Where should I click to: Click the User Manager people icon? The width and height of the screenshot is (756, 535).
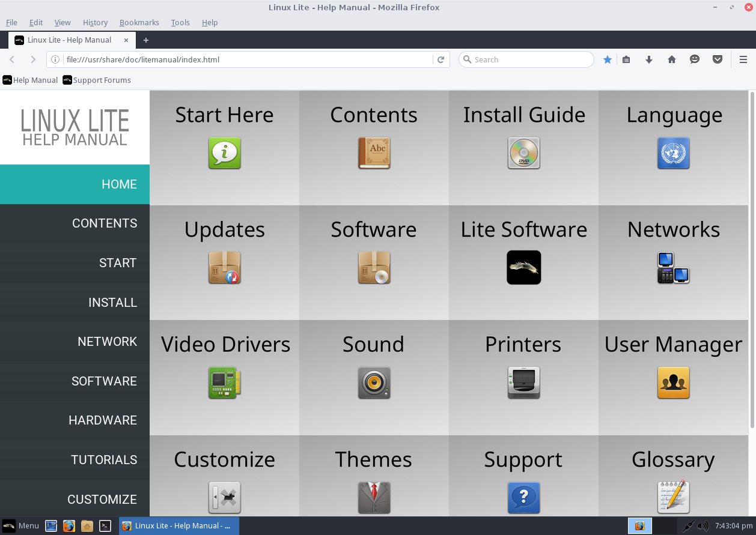tap(673, 382)
